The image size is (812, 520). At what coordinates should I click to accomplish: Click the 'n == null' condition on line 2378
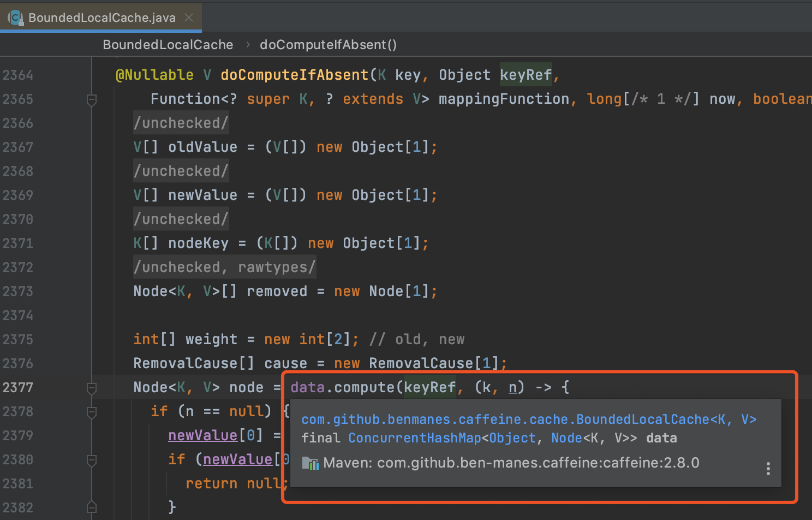(225, 411)
